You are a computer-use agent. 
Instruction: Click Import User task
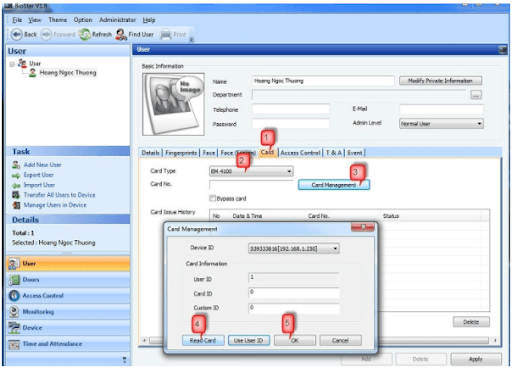(39, 185)
